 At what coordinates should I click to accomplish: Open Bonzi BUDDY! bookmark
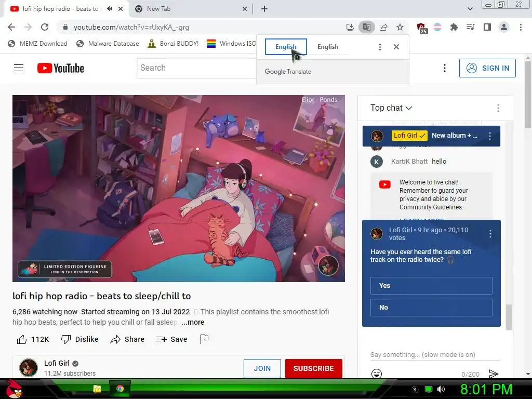pyautogui.click(x=173, y=44)
